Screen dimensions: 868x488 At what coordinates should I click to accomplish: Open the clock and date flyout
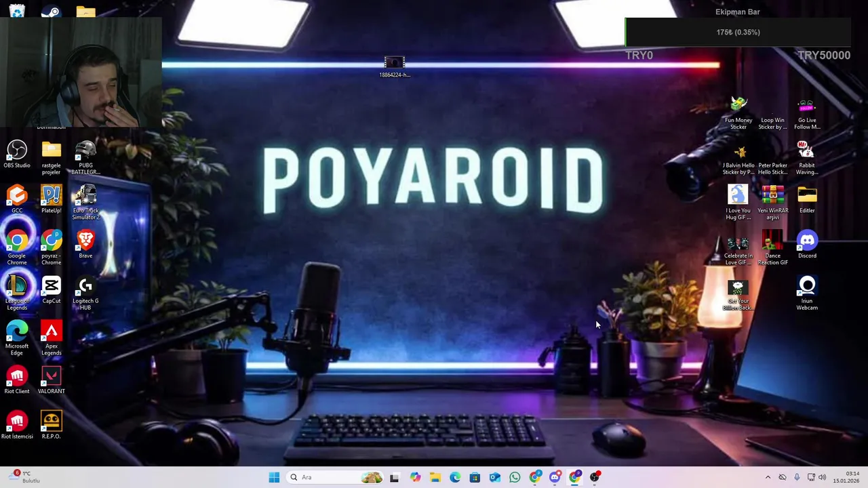(846, 477)
